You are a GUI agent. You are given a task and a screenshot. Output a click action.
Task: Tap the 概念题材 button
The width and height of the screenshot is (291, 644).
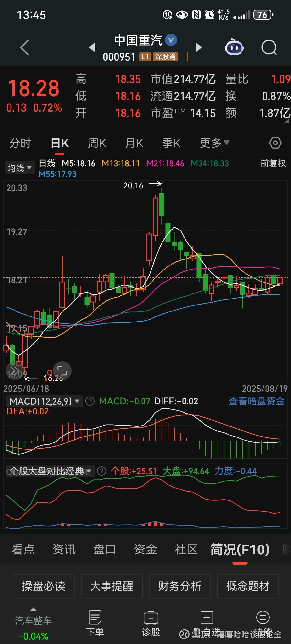coord(248,586)
